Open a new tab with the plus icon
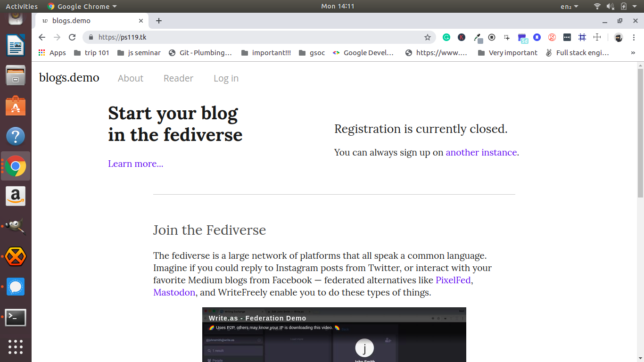Viewport: 644px width, 362px height. click(x=159, y=21)
